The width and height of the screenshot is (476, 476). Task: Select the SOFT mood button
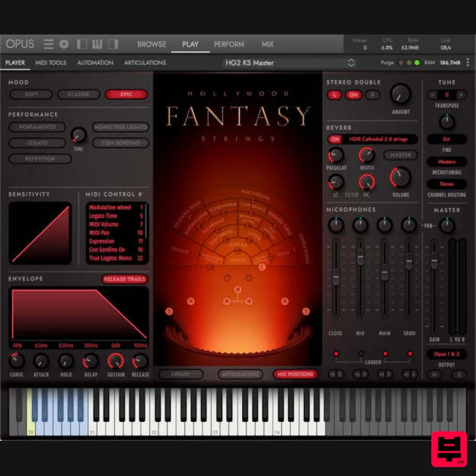point(31,94)
